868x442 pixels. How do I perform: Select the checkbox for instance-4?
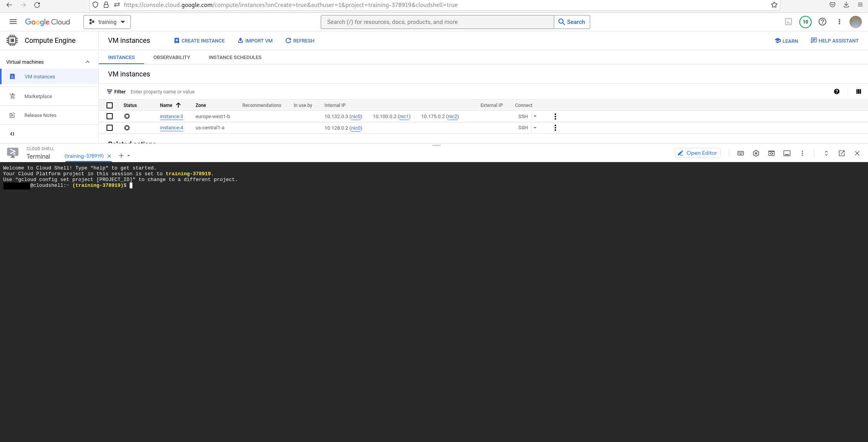pos(110,128)
